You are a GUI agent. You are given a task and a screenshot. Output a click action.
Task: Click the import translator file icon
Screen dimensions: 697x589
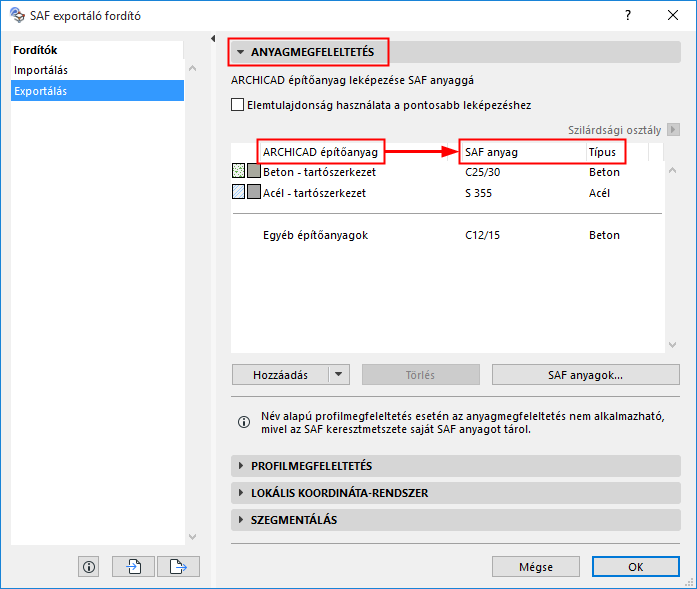133,567
